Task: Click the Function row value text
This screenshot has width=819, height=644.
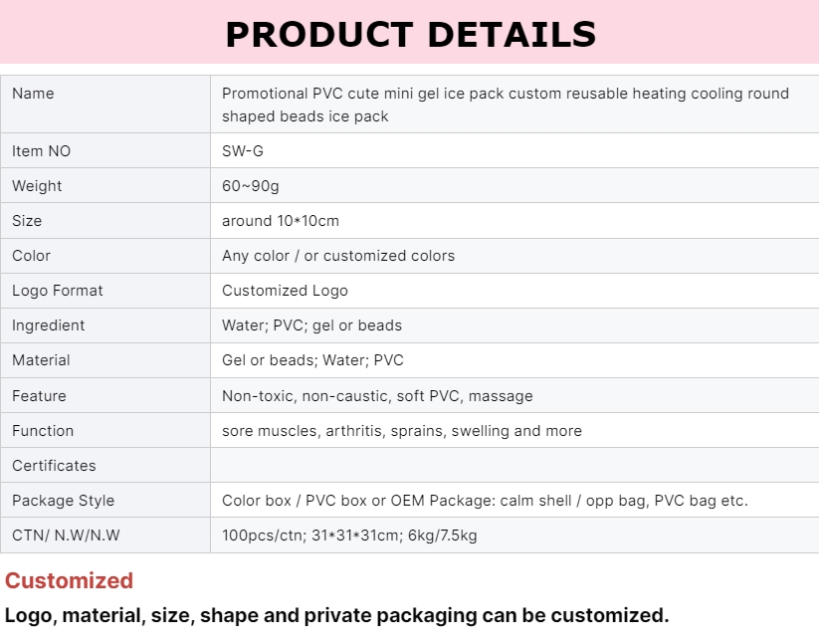Action: 402,431
